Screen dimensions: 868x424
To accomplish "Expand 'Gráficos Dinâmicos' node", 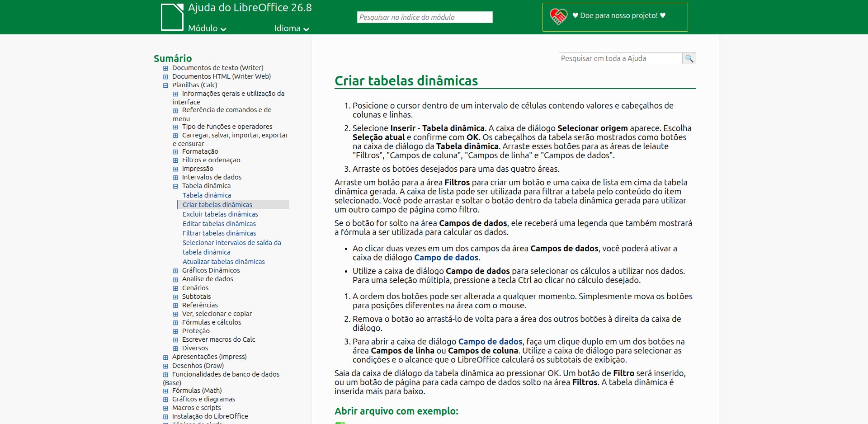I will tap(175, 271).
